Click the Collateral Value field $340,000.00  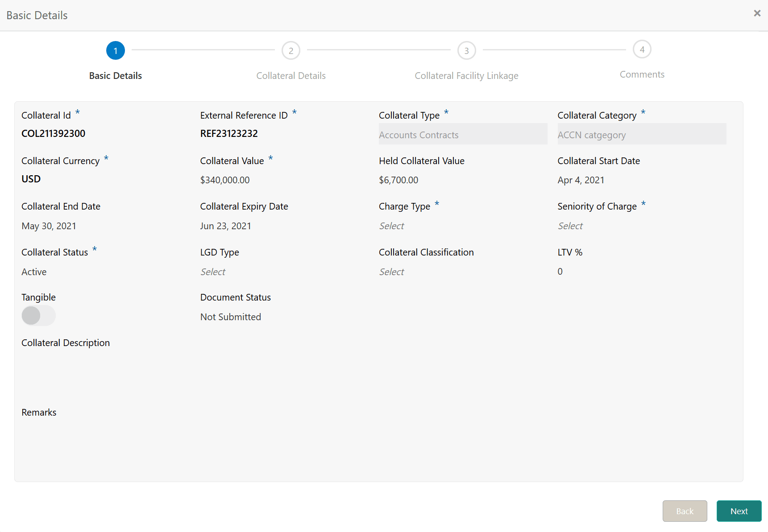coord(225,180)
